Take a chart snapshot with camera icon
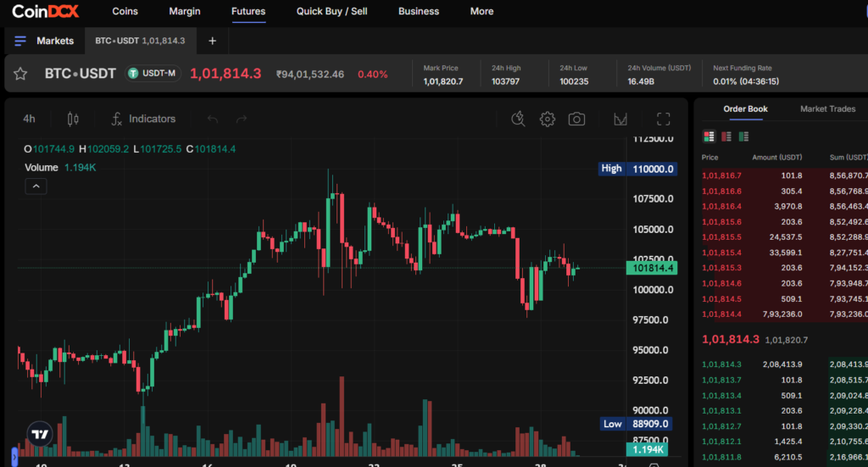The image size is (868, 467). pos(576,119)
